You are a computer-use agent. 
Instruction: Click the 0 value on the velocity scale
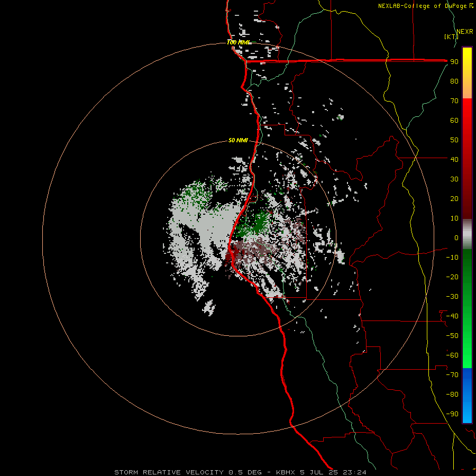(456, 237)
